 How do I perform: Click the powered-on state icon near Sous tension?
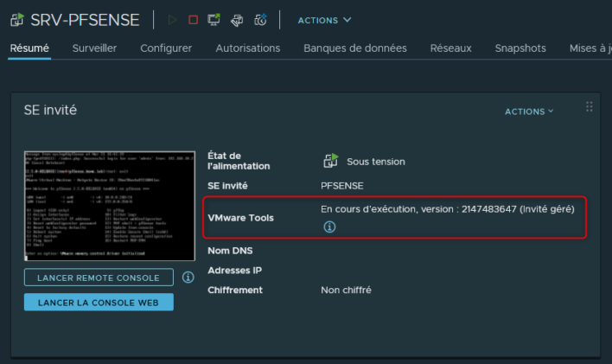point(330,161)
